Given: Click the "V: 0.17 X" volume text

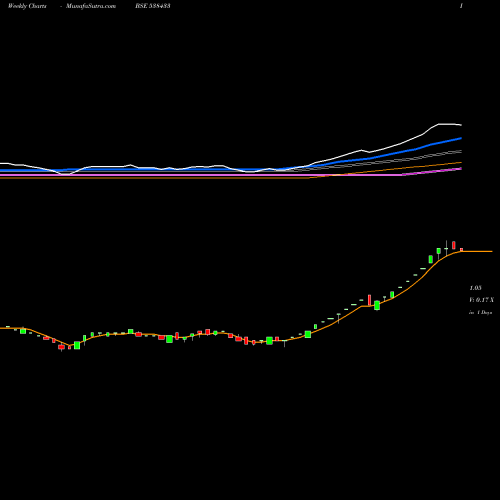Looking at the screenshot, I should coord(481,300).
